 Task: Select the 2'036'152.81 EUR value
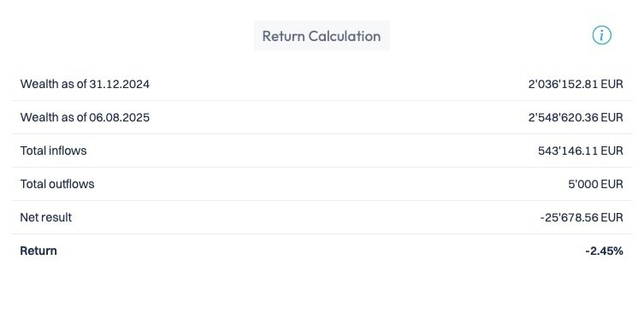[576, 84]
